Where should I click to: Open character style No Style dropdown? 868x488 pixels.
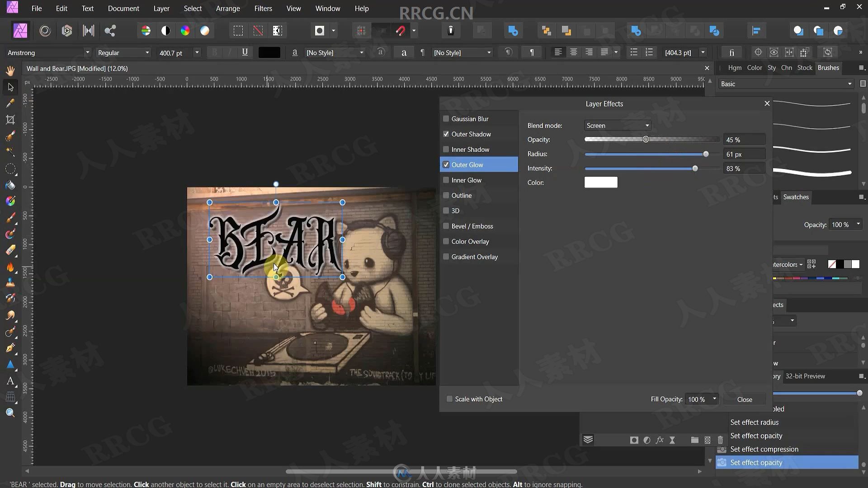[335, 53]
